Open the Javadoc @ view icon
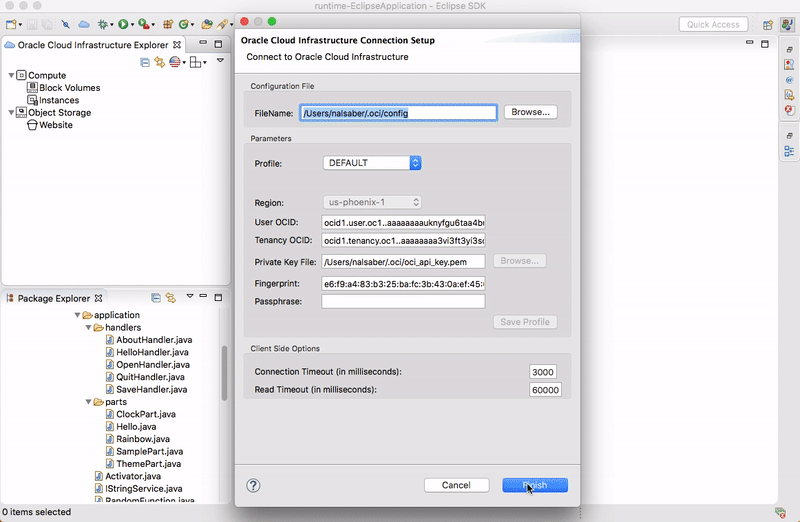Viewport: 800px width, 522px height. (x=789, y=80)
